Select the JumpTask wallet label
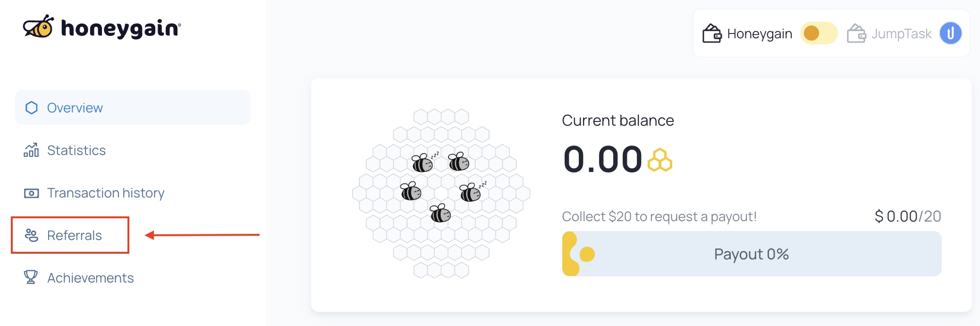This screenshot has height=326, width=980. pyautogui.click(x=901, y=34)
